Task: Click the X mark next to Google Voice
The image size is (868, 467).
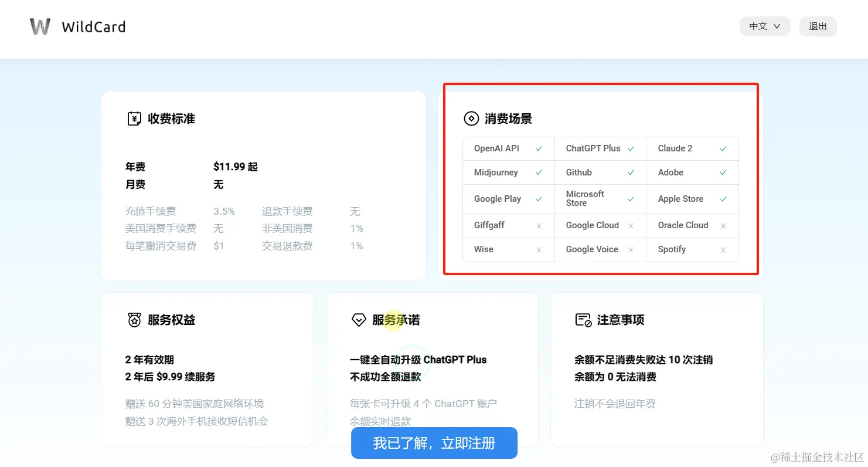Action: (631, 250)
